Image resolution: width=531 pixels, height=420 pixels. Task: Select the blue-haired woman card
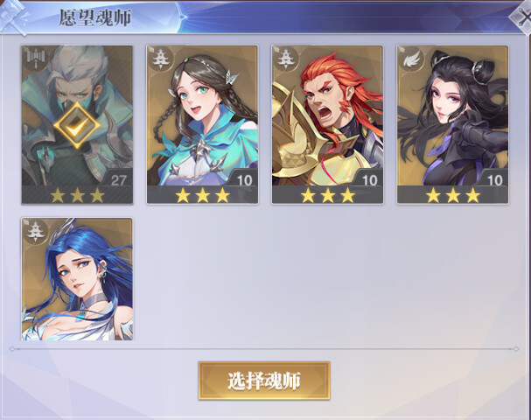coord(77,279)
